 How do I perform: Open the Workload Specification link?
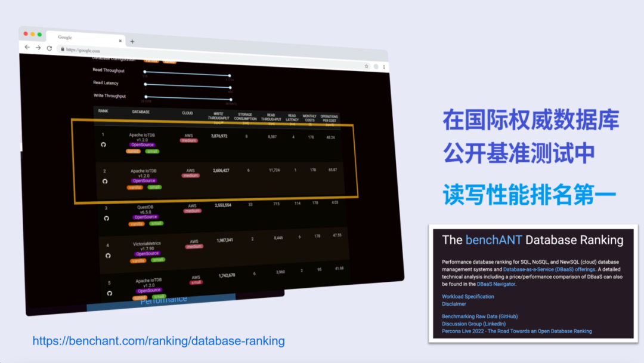[468, 296]
